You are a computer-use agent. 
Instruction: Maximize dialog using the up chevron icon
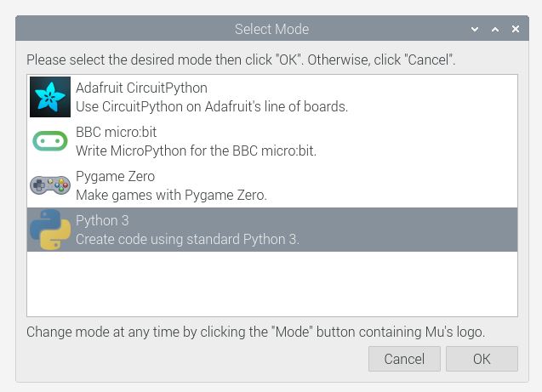(x=495, y=30)
